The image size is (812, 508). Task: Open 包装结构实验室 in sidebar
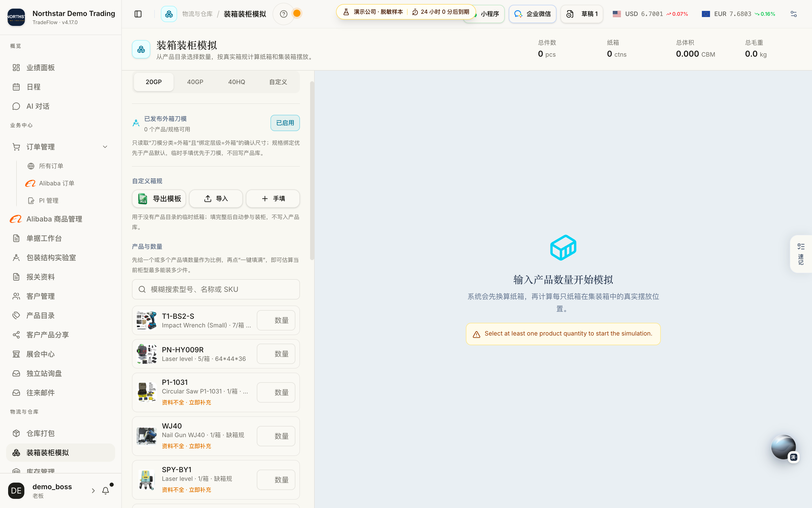click(x=61, y=258)
